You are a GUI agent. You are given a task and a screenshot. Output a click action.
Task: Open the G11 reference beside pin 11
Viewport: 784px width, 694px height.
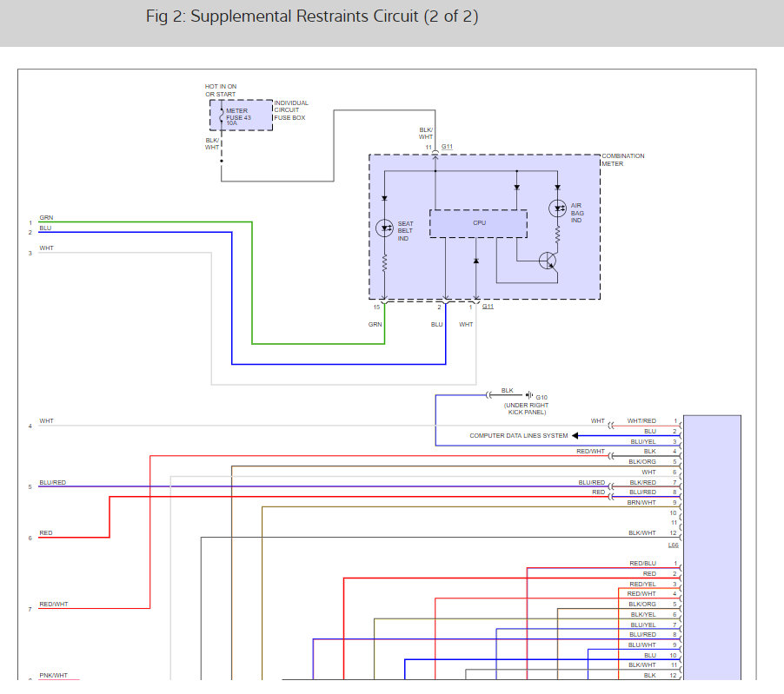click(447, 147)
